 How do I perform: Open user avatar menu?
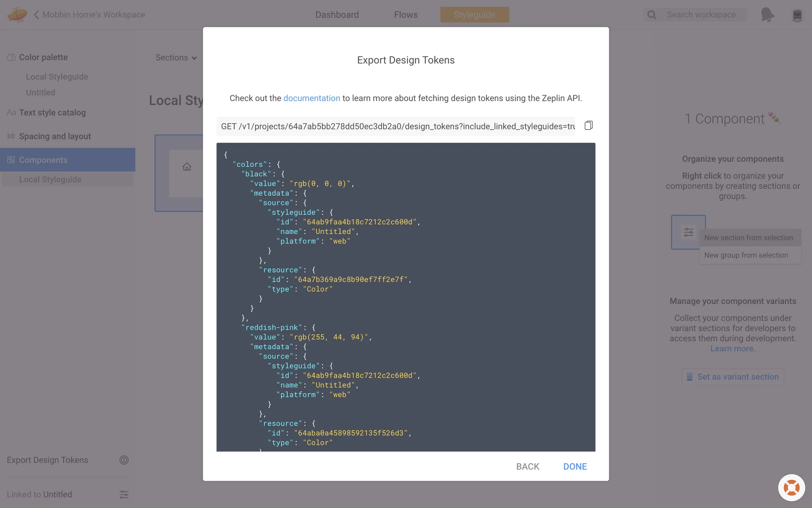(797, 15)
